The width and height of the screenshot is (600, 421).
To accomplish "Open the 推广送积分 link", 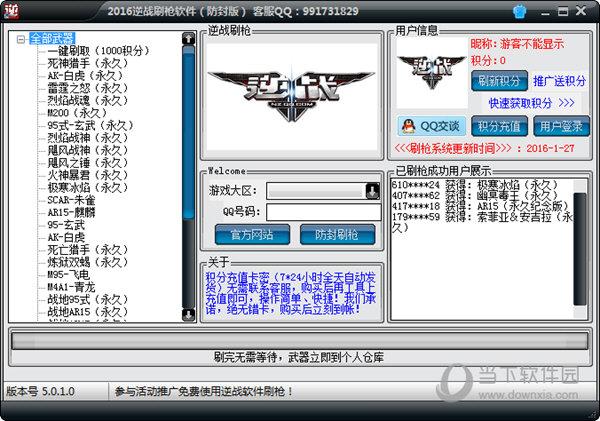I will 559,81.
